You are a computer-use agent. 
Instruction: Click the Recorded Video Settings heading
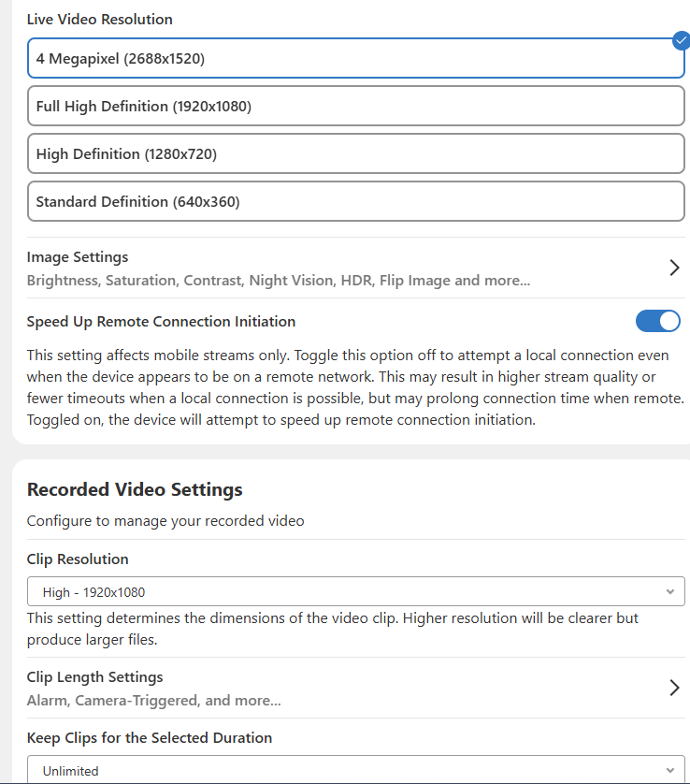coord(135,489)
